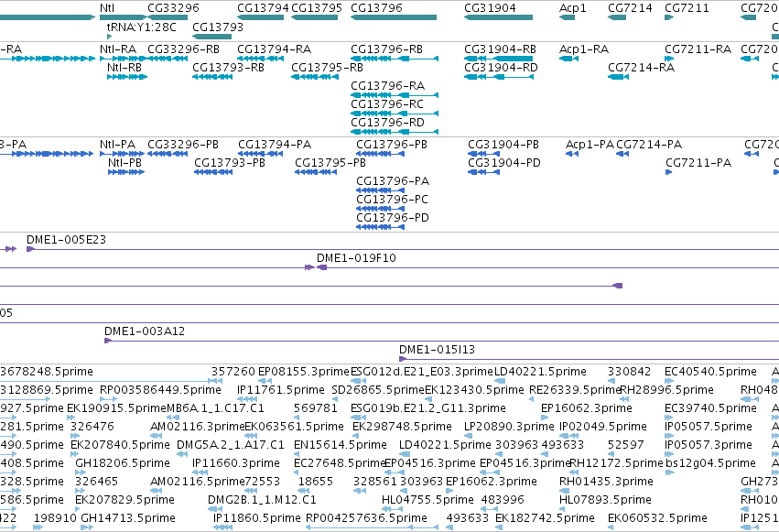The image size is (779, 532).
Task: Click transcript CG31904-RD
Action: (501, 68)
